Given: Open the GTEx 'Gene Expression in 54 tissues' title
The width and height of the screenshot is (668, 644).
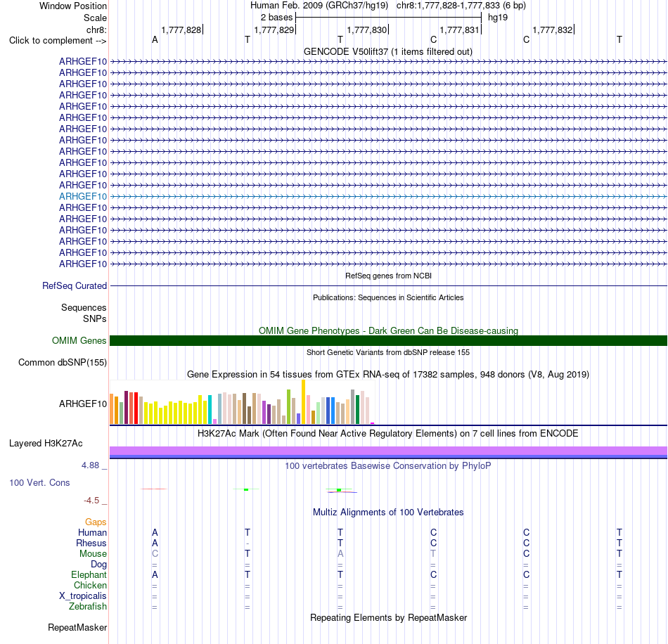Looking at the screenshot, I should (388, 375).
